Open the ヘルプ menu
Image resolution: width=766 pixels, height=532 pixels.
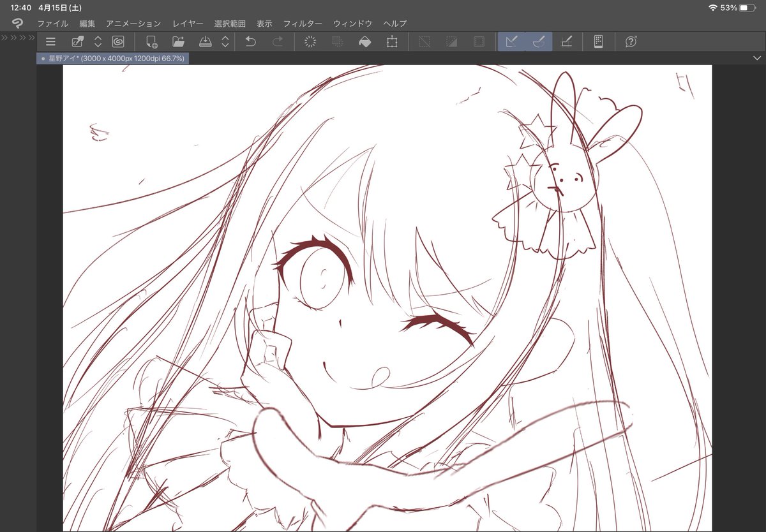395,24
